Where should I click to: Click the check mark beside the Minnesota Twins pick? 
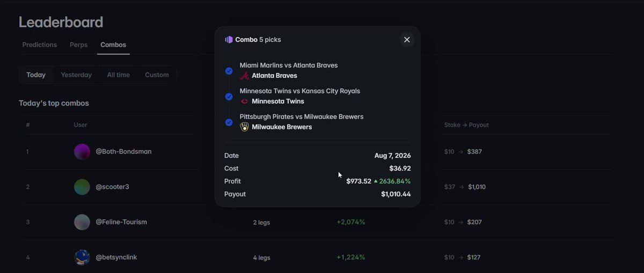[229, 97]
